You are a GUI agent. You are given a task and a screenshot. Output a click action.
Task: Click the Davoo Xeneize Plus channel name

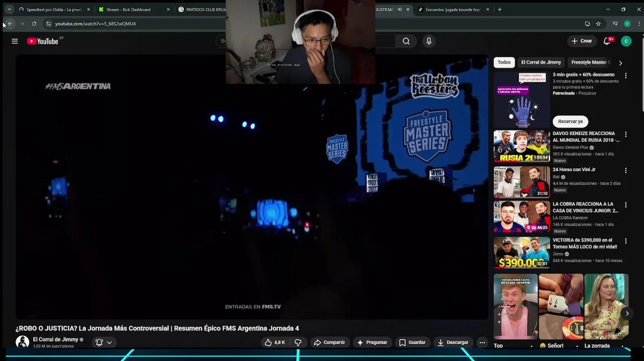click(570, 147)
